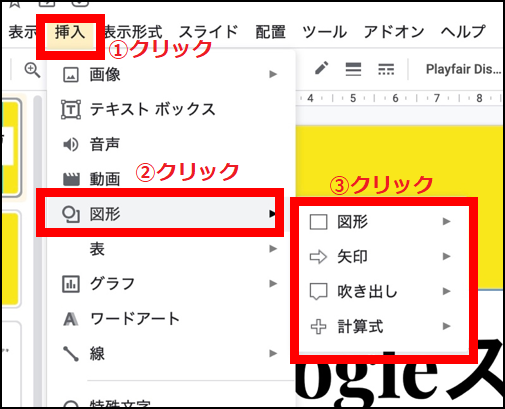This screenshot has height=409, width=505.
Task: Open the border weight lines icon
Action: click(353, 69)
